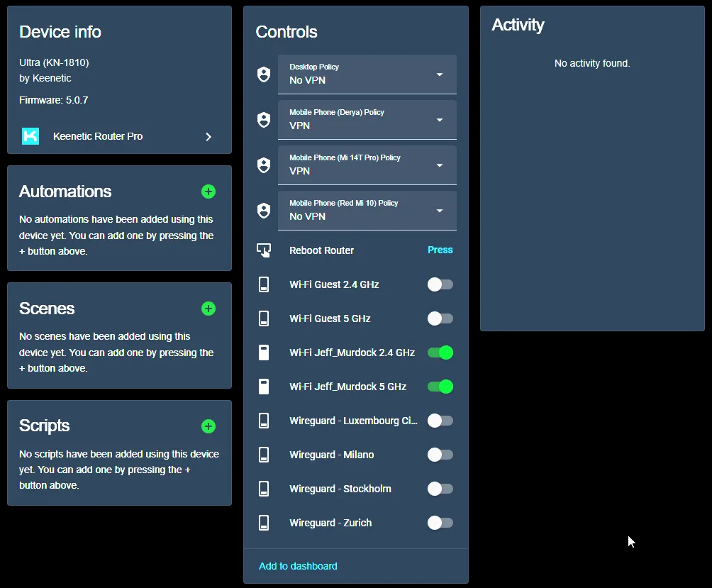The width and height of the screenshot is (712, 588).
Task: Click the Wi-Fi Jeff_Murdock 2.4 GHz device icon
Action: 264,353
